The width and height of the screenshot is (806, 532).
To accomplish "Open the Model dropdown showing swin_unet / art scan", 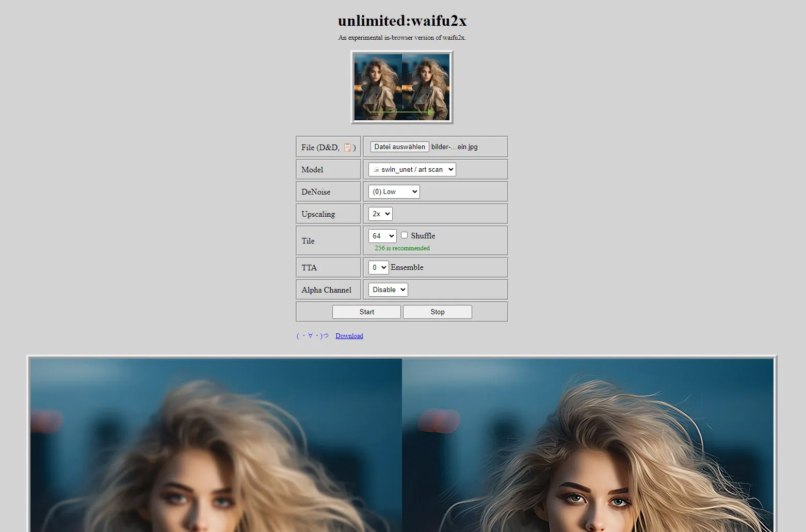I will click(412, 169).
